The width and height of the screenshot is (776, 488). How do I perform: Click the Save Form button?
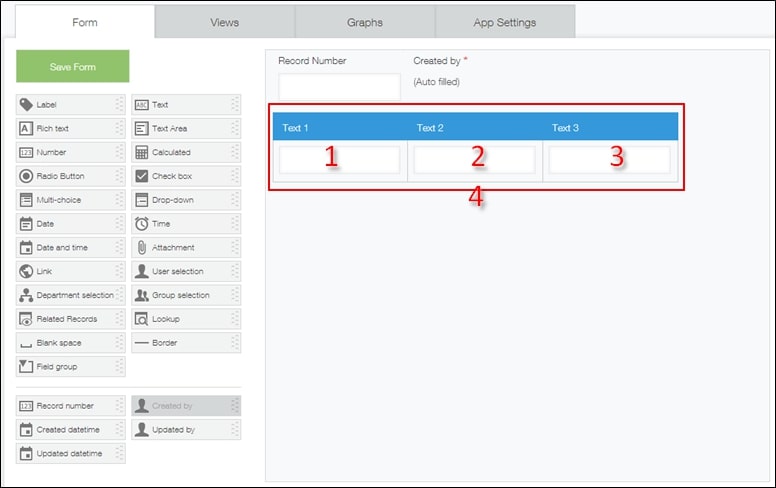[x=72, y=66]
